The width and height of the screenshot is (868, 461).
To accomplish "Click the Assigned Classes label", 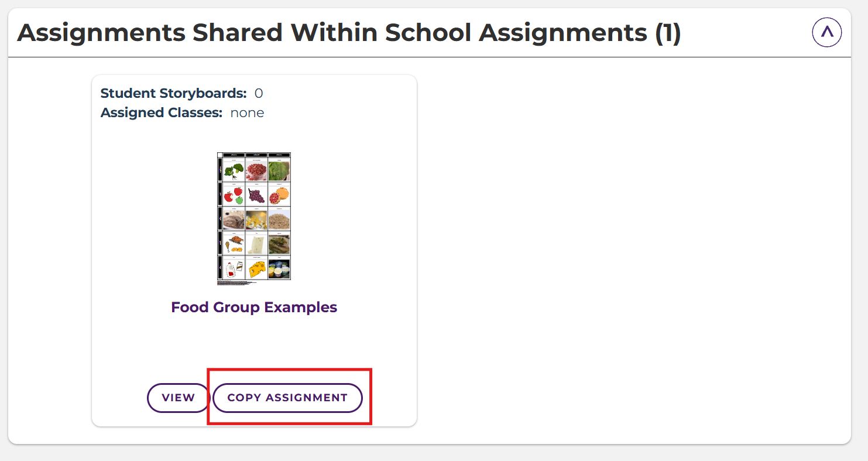I will [x=161, y=112].
